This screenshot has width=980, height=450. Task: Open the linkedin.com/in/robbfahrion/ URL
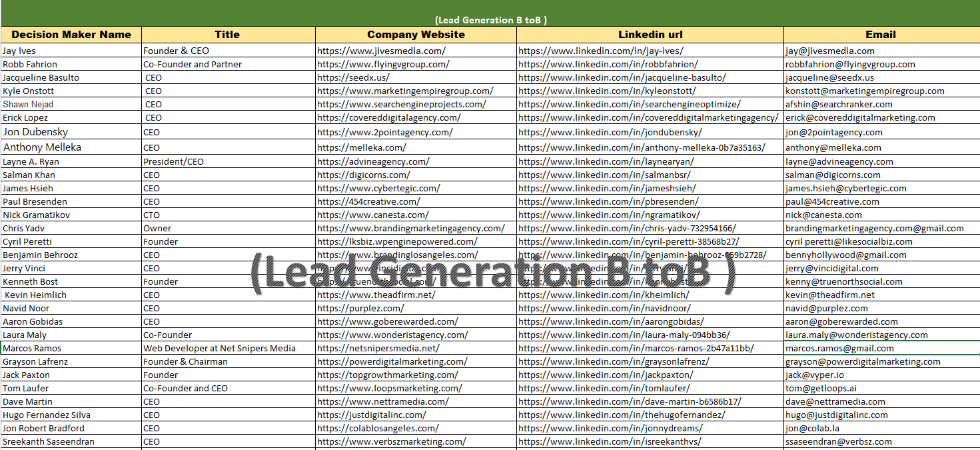pyautogui.click(x=608, y=64)
